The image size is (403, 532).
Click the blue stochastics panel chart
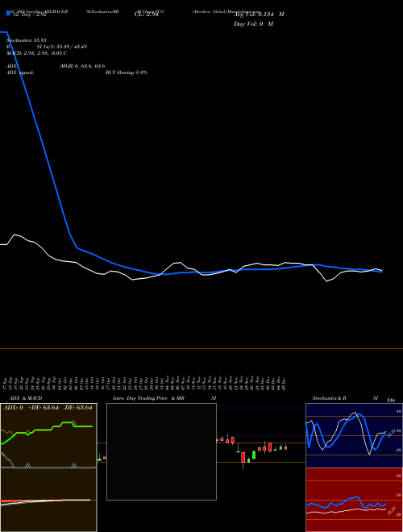point(354,435)
